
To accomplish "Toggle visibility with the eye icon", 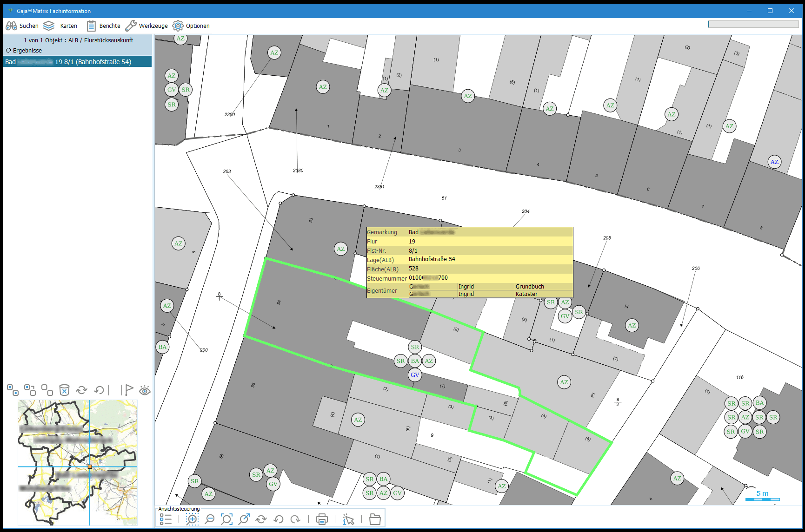I will pos(145,390).
